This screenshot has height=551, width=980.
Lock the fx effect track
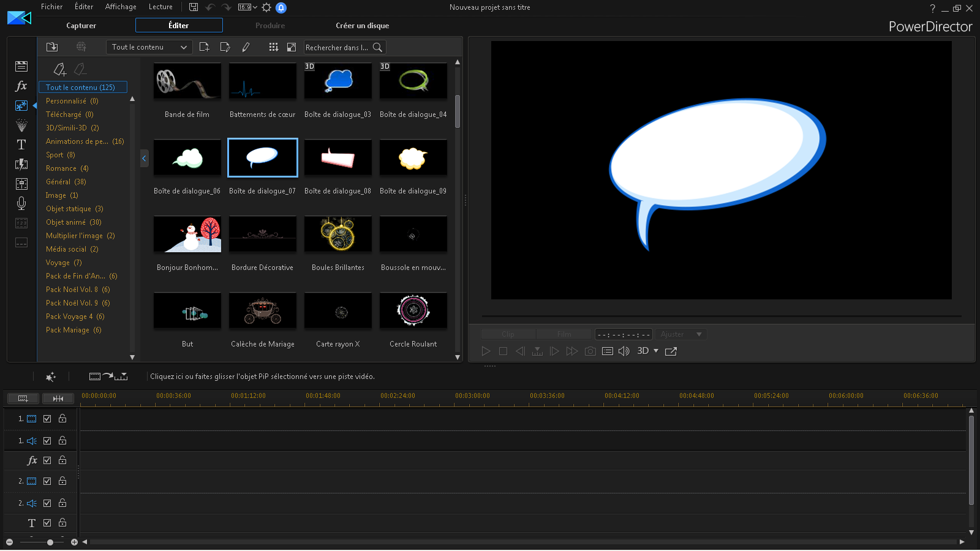click(62, 460)
